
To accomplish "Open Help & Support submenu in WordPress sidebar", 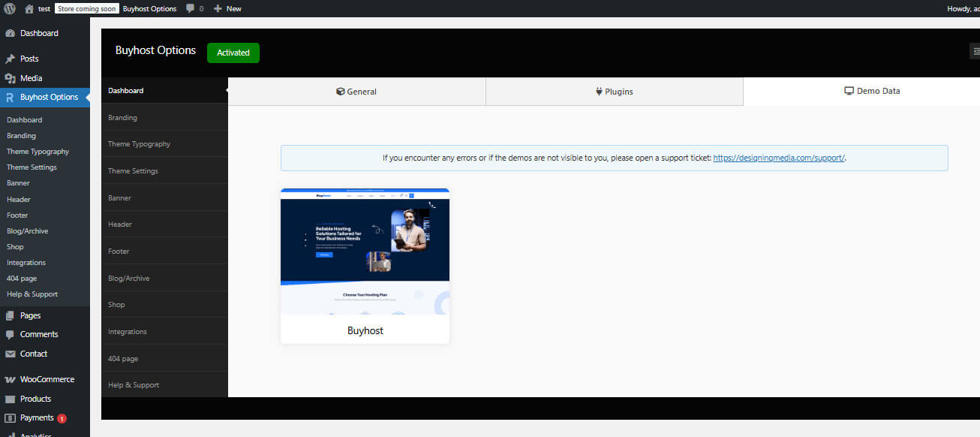I will pos(32,294).
